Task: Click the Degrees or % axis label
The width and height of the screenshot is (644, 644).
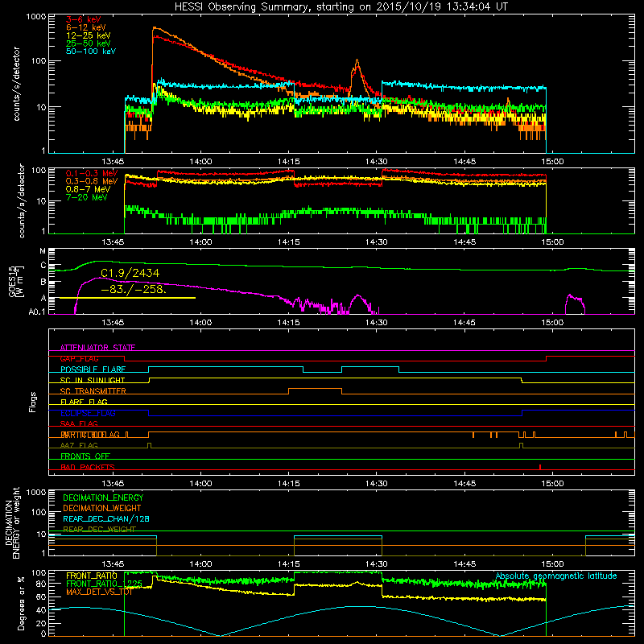Action: pyautogui.click(x=21, y=604)
